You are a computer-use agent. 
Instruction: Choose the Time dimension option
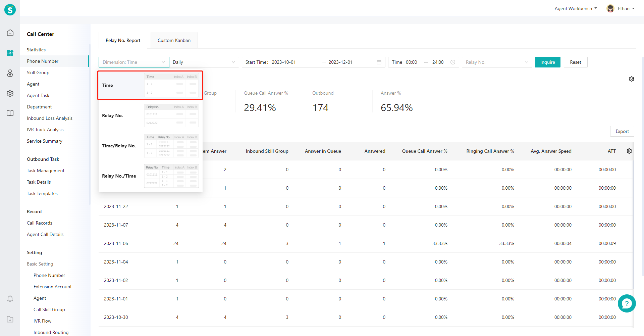(x=150, y=85)
